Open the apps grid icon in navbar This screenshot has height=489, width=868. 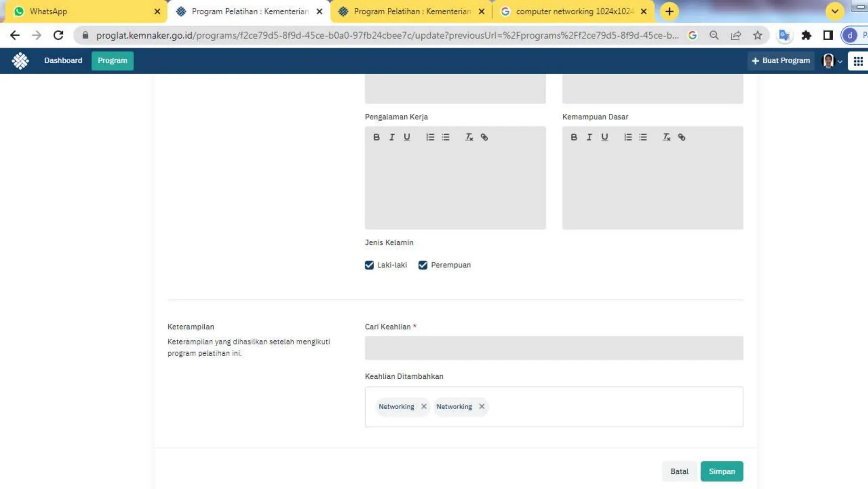[x=858, y=61]
